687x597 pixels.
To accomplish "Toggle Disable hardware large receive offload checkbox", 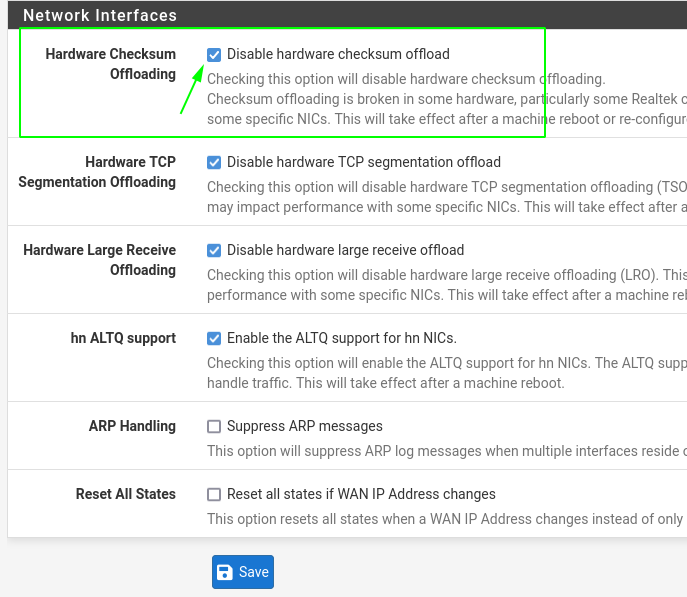I will click(x=214, y=251).
